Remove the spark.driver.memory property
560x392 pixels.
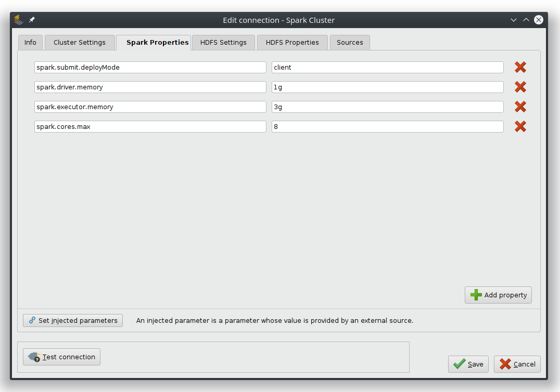(x=520, y=87)
